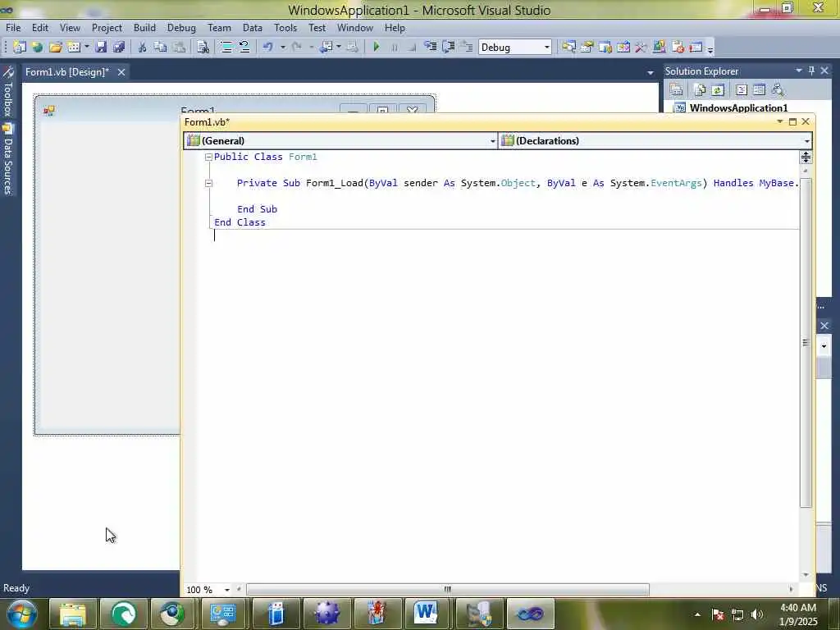Screen dimensions: 840x630
Task: Click Solution Explorer Properties icon
Action: tap(676, 90)
